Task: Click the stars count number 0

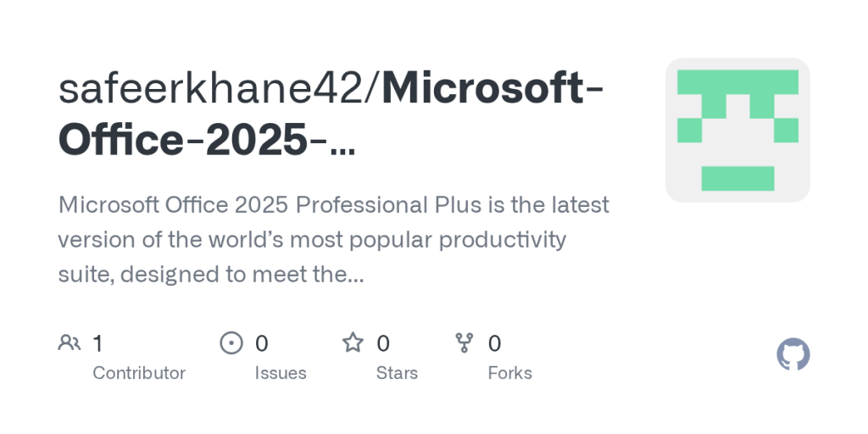Action: click(x=383, y=344)
